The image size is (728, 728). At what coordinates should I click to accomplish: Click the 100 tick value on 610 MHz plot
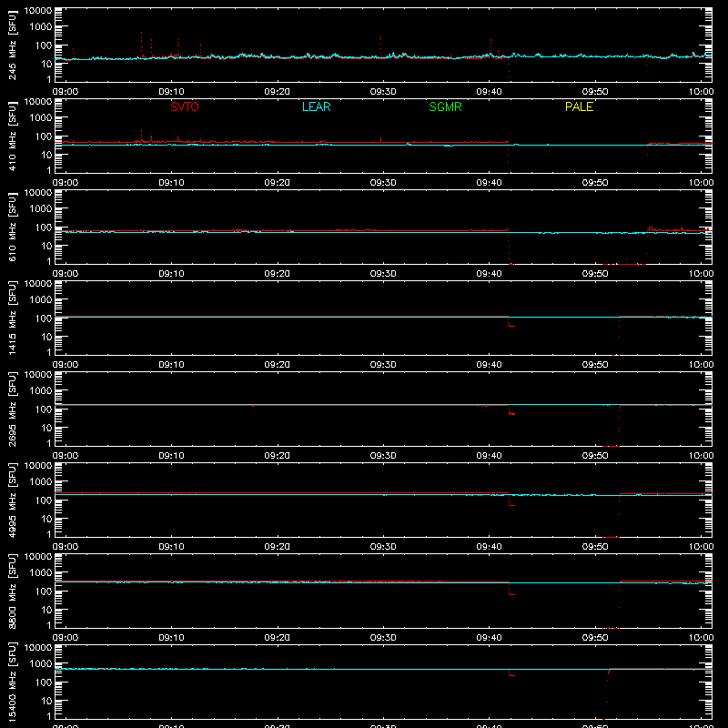(x=44, y=227)
